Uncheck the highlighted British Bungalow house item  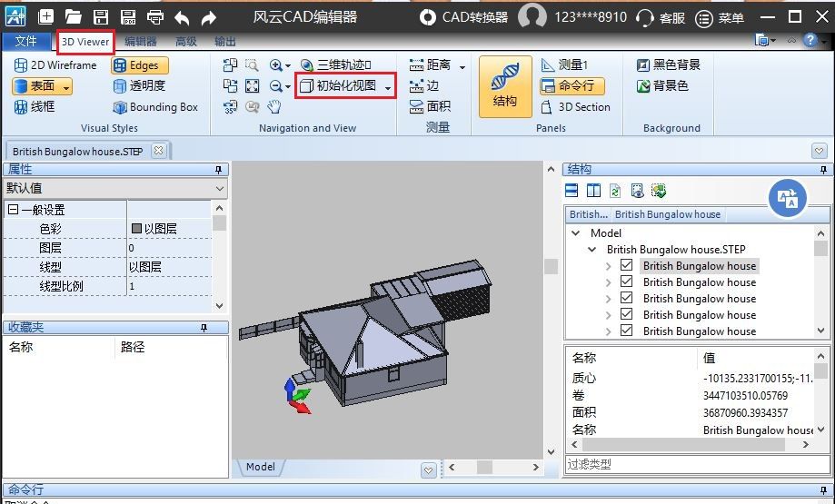point(627,265)
